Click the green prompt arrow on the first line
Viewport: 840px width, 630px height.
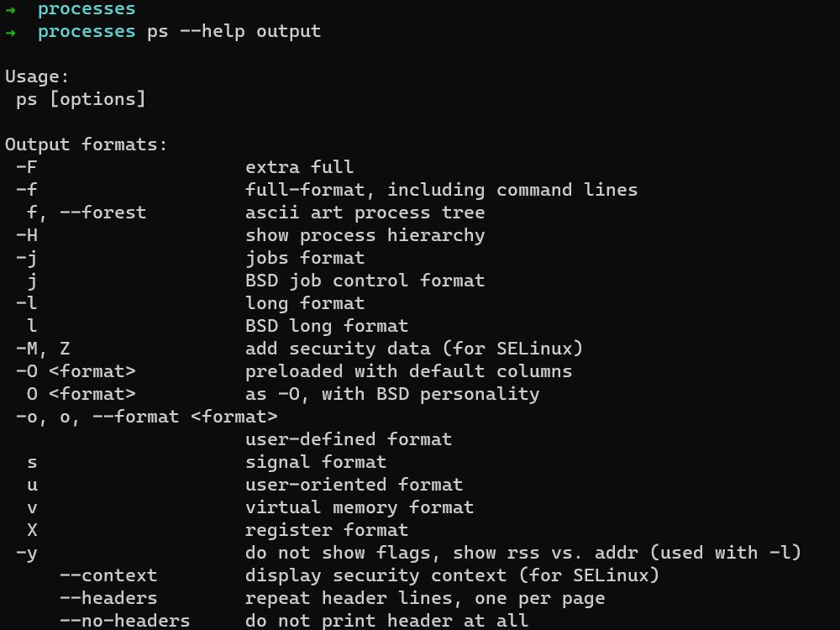10,9
